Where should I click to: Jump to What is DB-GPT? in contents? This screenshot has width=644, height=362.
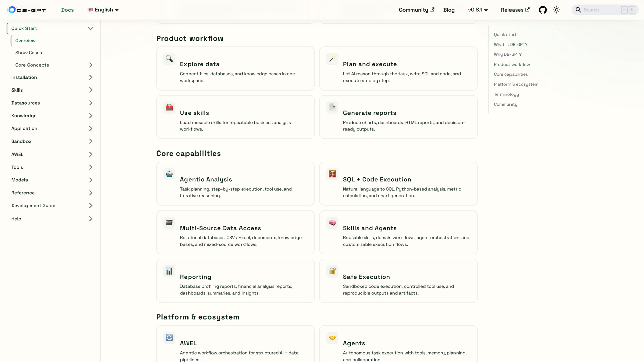tap(511, 45)
